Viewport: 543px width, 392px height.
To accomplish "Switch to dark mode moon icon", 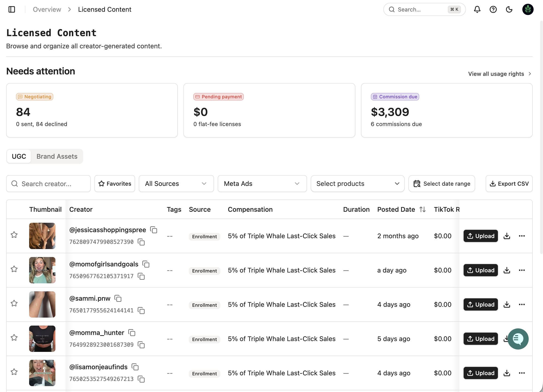I will [x=509, y=9].
